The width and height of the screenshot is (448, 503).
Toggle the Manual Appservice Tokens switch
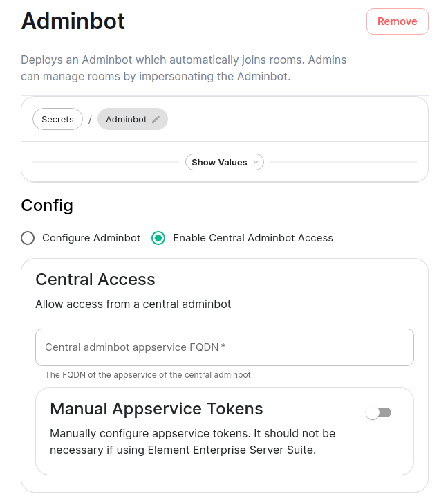click(378, 412)
